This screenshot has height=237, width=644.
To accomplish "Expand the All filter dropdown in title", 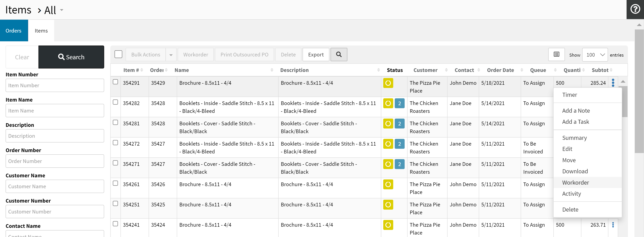I will pos(61,10).
